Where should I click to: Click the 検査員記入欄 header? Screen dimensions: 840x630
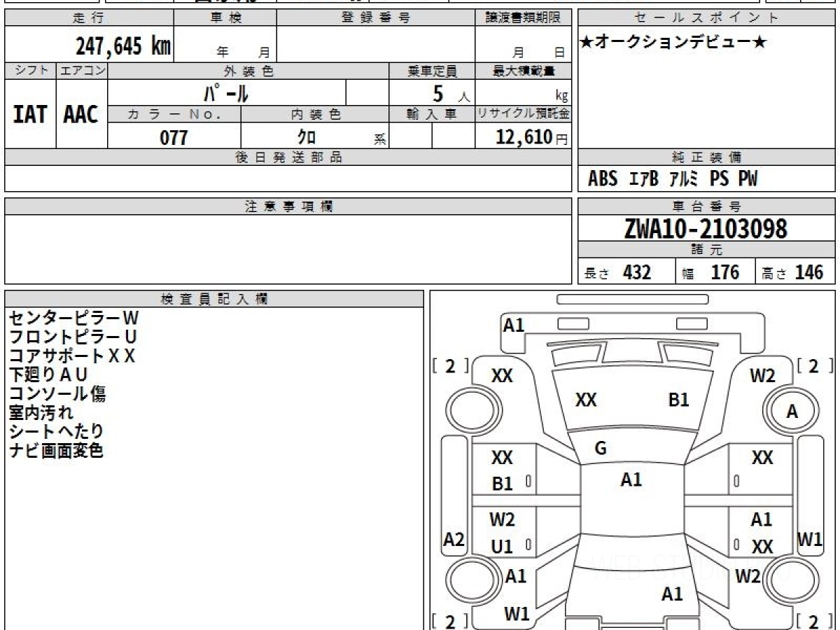[x=214, y=299]
